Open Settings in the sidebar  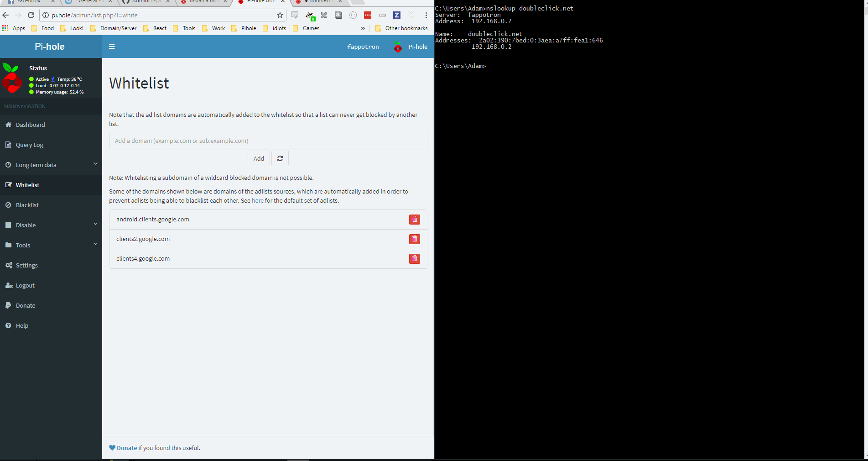pyautogui.click(x=51, y=265)
